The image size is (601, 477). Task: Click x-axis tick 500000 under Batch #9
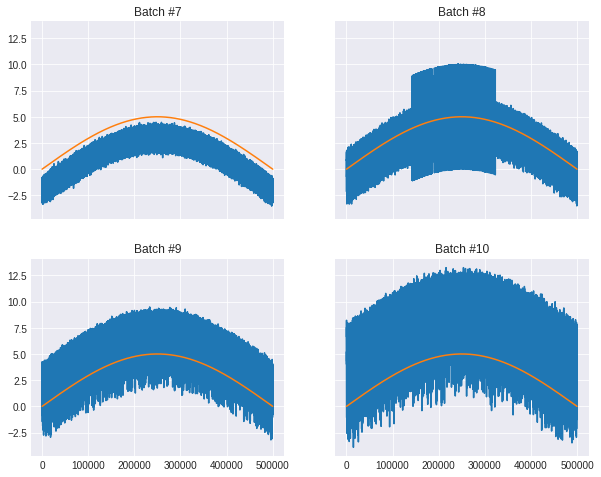point(273,466)
